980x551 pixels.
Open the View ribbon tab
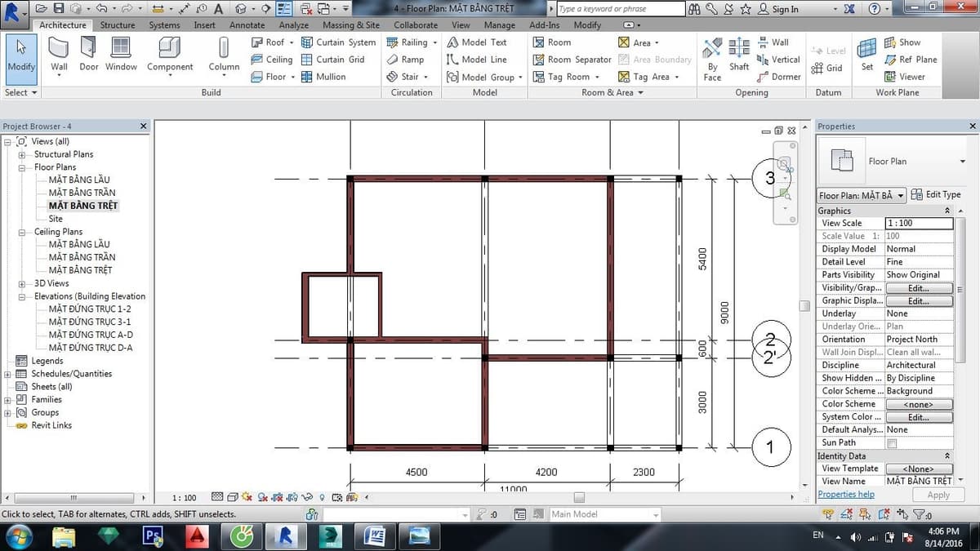[x=461, y=25]
